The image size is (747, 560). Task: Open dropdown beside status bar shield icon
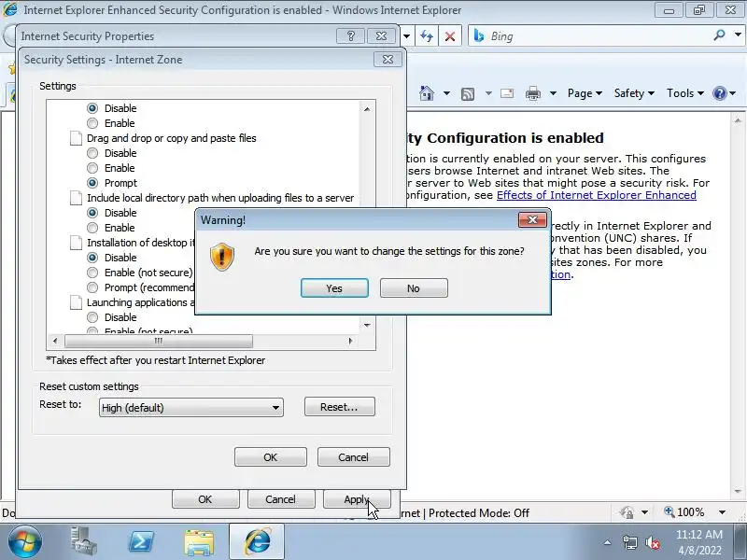click(644, 512)
